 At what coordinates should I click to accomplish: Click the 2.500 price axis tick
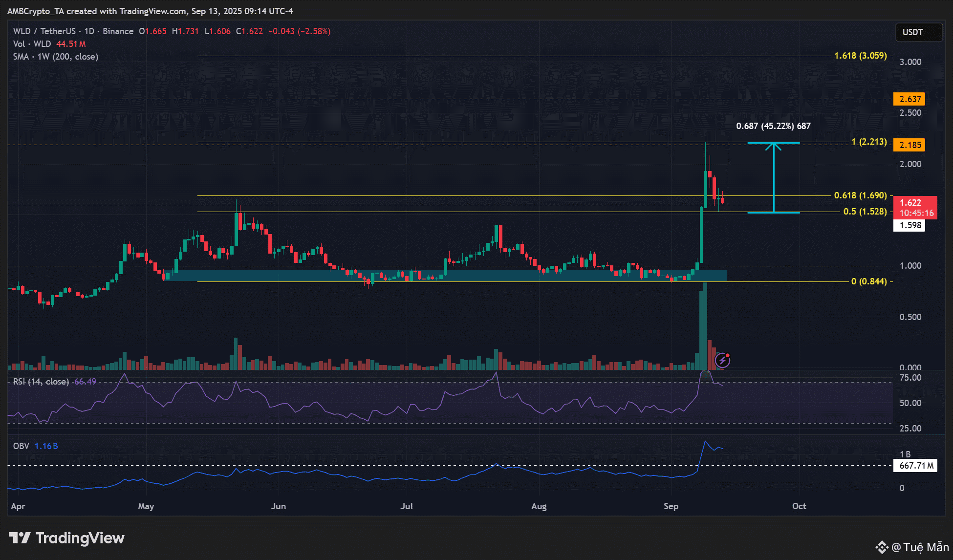pyautogui.click(x=910, y=113)
